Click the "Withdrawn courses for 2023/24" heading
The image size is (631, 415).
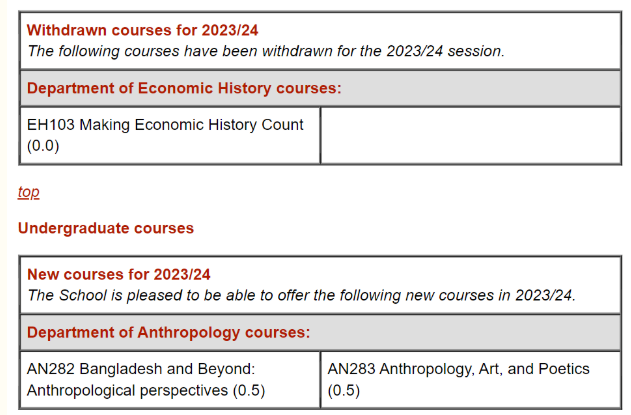point(143,30)
